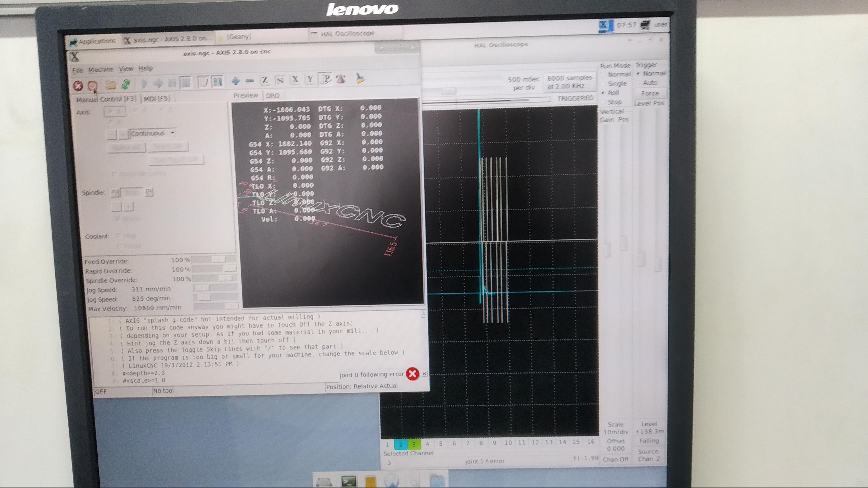Zoom out with the blue minus icon
Image resolution: width=868 pixels, height=488 pixels.
click(x=250, y=81)
